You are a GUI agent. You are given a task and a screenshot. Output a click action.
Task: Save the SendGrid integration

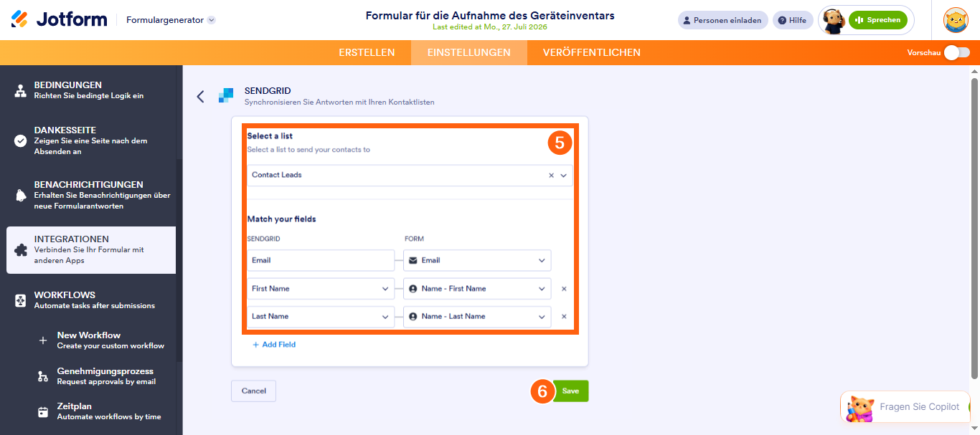[570, 391]
